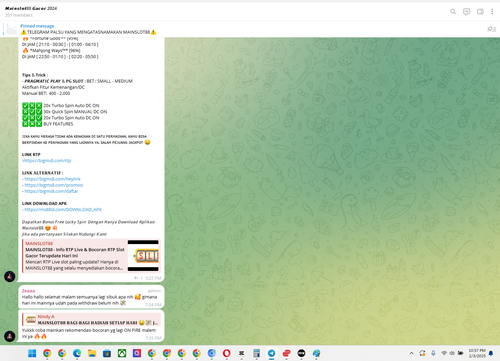Open the taskbar clock showing 10:37 PM
The height and width of the screenshot is (361, 500).
[x=477, y=353]
